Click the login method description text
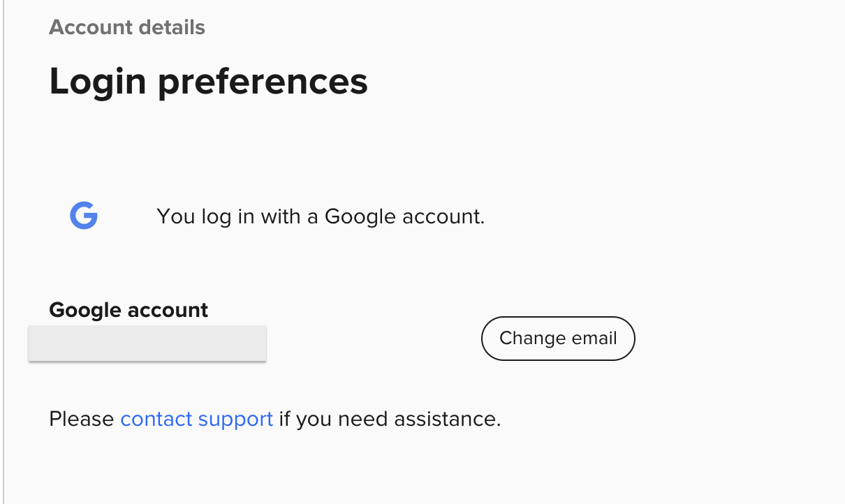The height and width of the screenshot is (504, 845). point(320,216)
